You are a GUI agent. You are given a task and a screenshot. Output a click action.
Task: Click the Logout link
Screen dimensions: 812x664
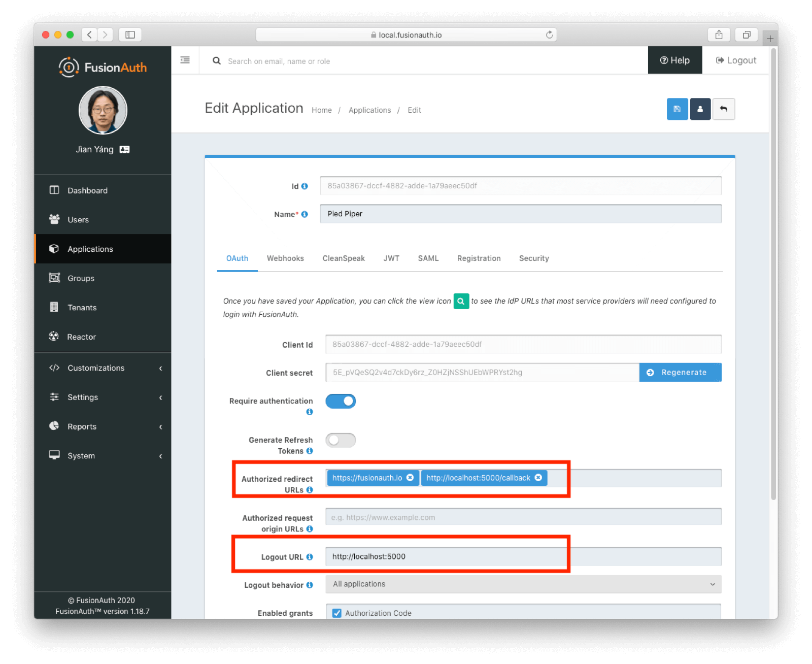click(736, 60)
